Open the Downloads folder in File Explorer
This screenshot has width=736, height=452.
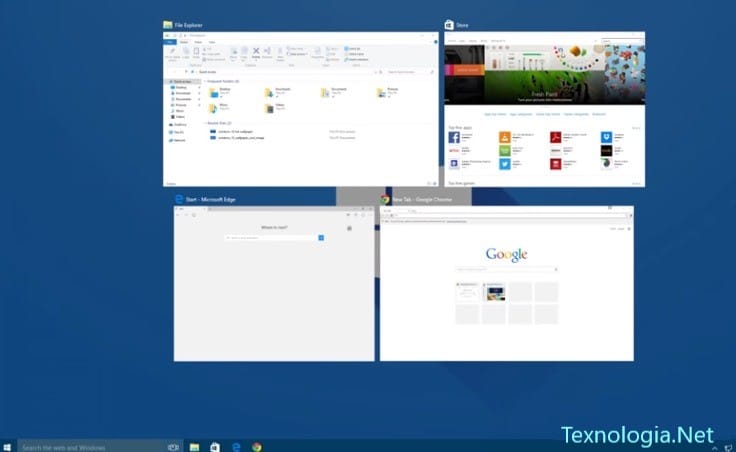pos(270,93)
